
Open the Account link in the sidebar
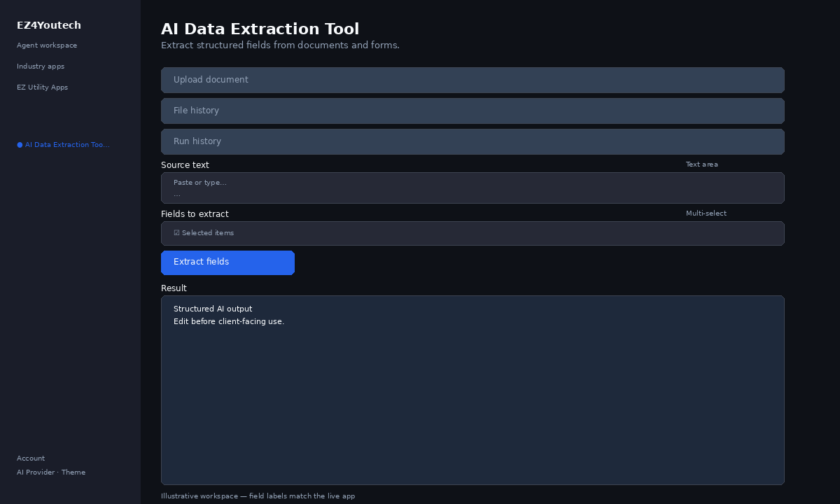point(31,458)
